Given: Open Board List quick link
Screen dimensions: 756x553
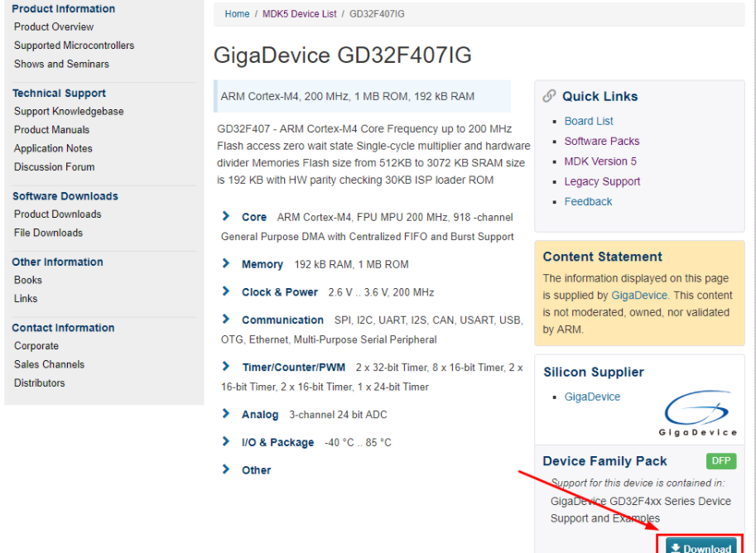Looking at the screenshot, I should (x=589, y=121).
